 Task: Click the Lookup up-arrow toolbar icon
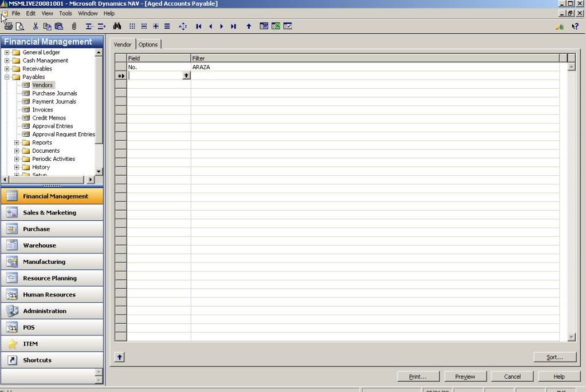(249, 26)
